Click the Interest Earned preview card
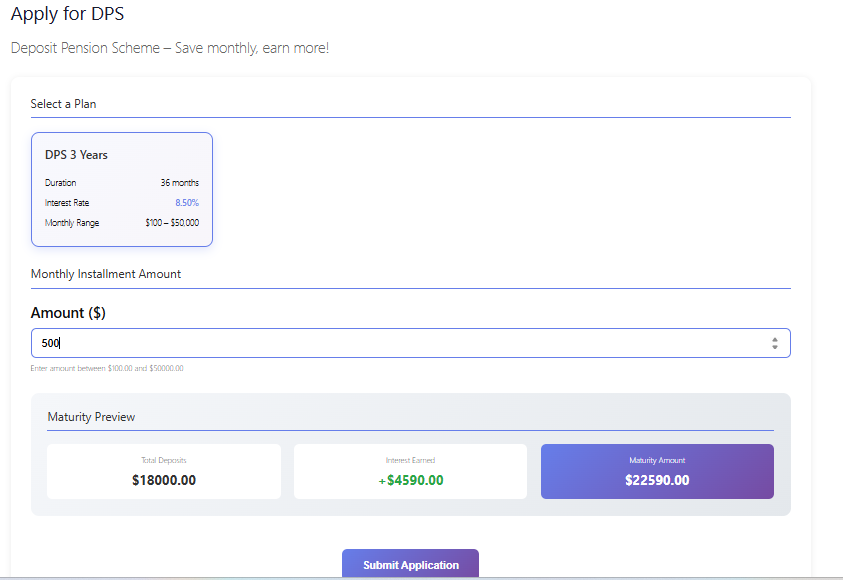The width and height of the screenshot is (843, 580). point(410,471)
